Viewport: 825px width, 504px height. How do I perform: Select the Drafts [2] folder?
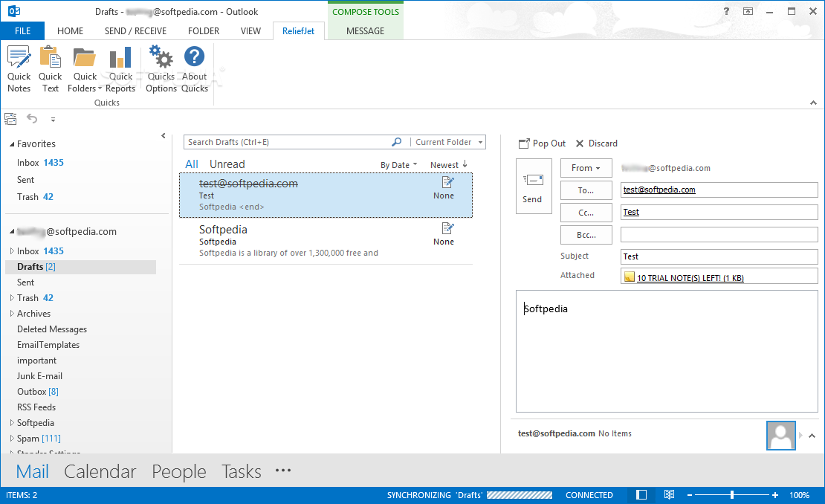point(80,267)
